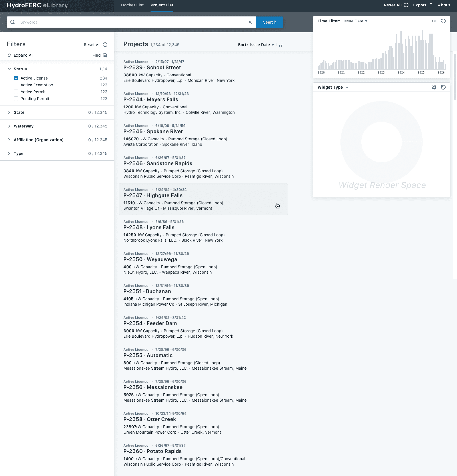Reset the Time Filter widget
Image resolution: width=457 pixels, height=476 pixels.
tap(443, 21)
